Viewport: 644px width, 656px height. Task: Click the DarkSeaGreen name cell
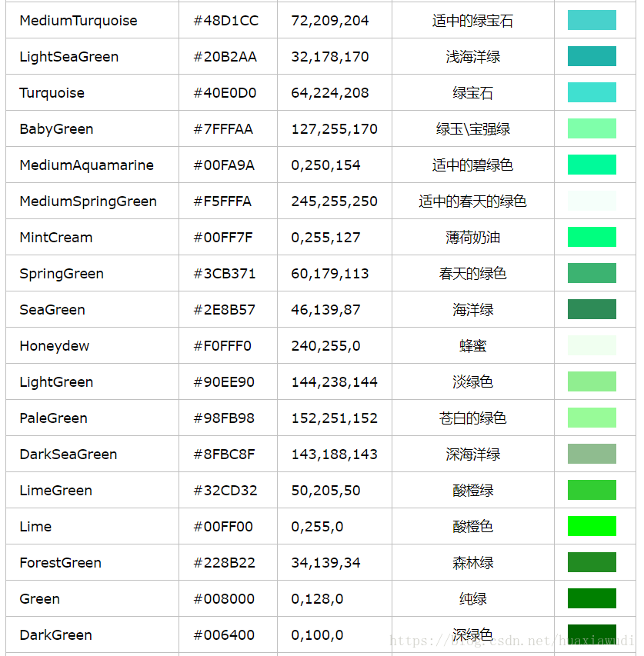coord(92,454)
